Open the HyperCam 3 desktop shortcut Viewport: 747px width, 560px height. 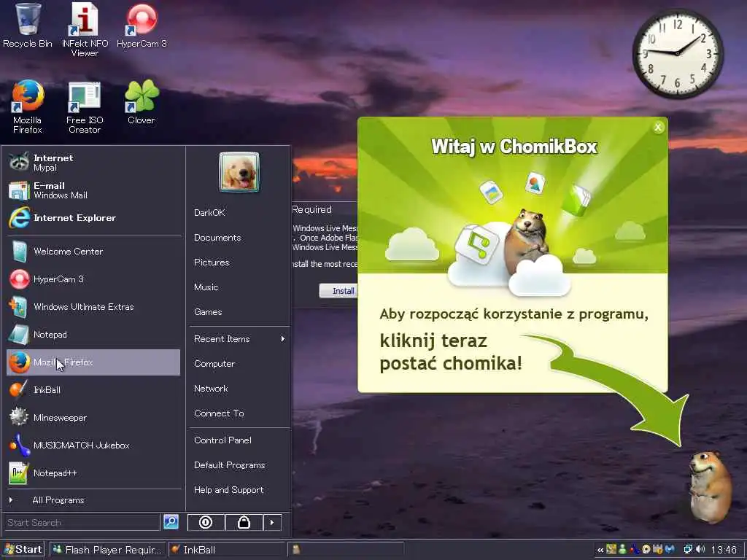(x=142, y=26)
